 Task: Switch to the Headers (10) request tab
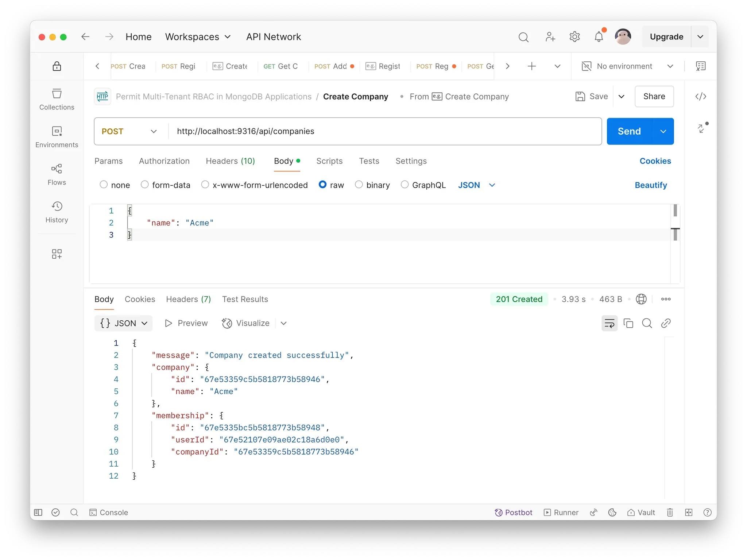[x=230, y=161]
